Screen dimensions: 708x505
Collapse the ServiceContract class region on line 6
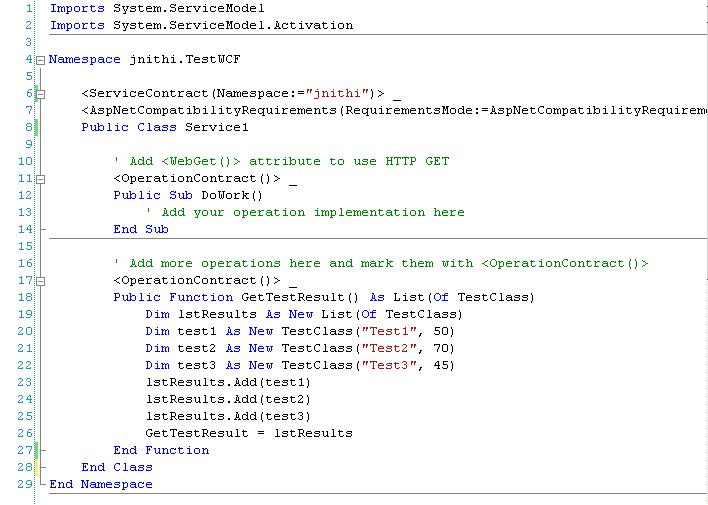click(x=40, y=94)
